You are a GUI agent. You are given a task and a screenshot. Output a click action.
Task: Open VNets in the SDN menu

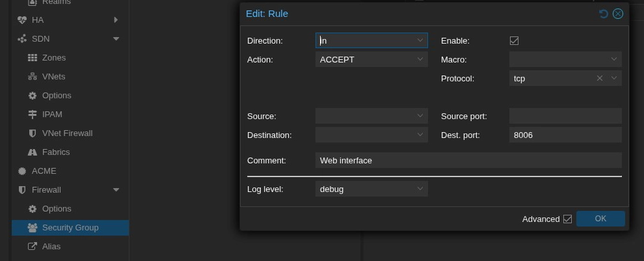coord(53,77)
